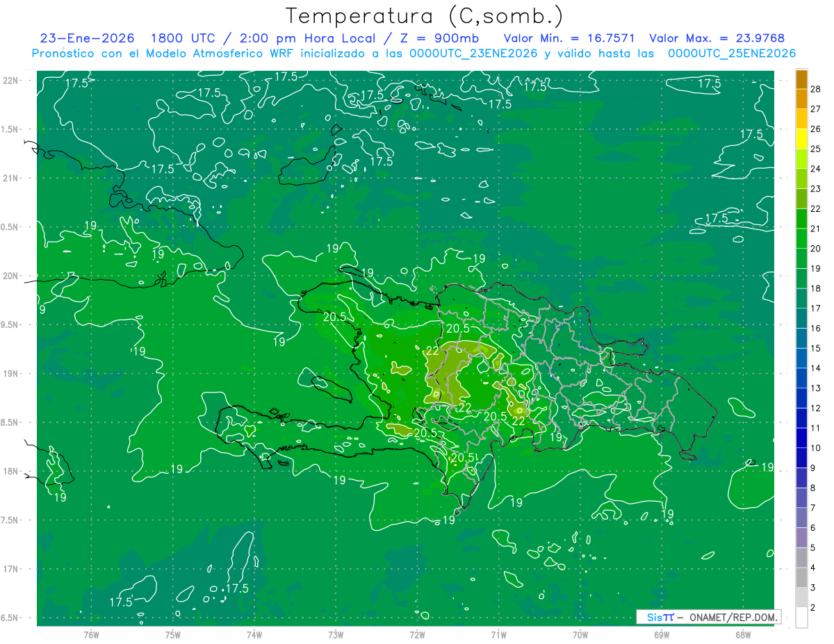Screen dimensions: 834x644
Task: Click the '28' label on the color scale
Action: click(815, 89)
